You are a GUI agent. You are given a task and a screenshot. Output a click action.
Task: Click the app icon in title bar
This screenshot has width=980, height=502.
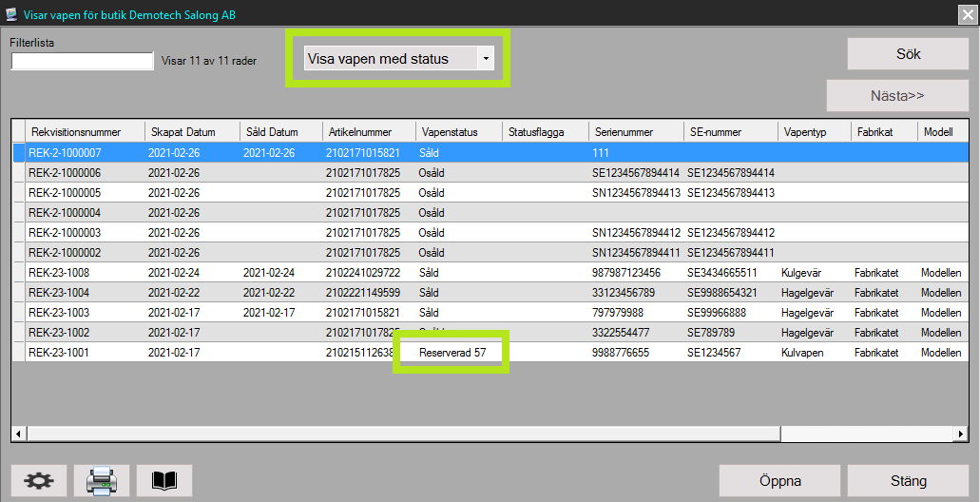[11, 12]
